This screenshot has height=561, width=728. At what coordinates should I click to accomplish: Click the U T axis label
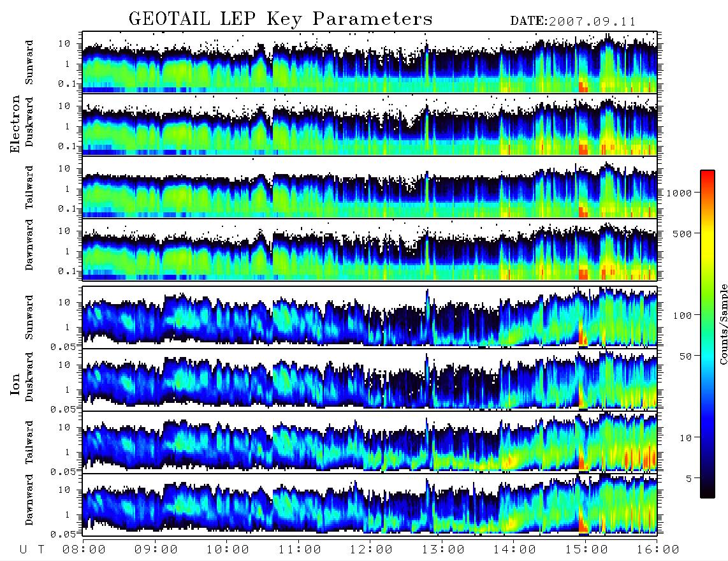pyautogui.click(x=33, y=550)
